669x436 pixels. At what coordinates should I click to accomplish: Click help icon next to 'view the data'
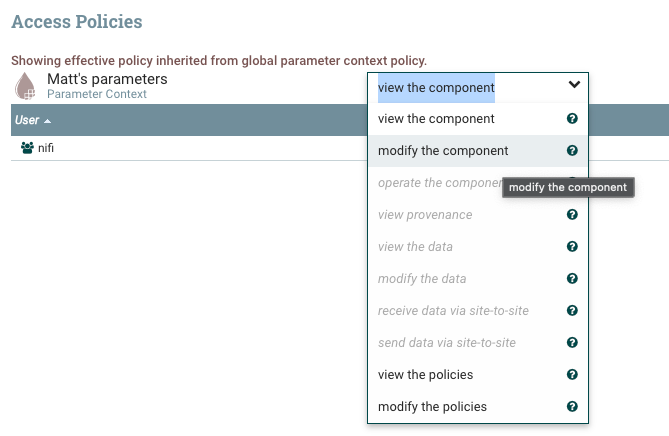572,247
